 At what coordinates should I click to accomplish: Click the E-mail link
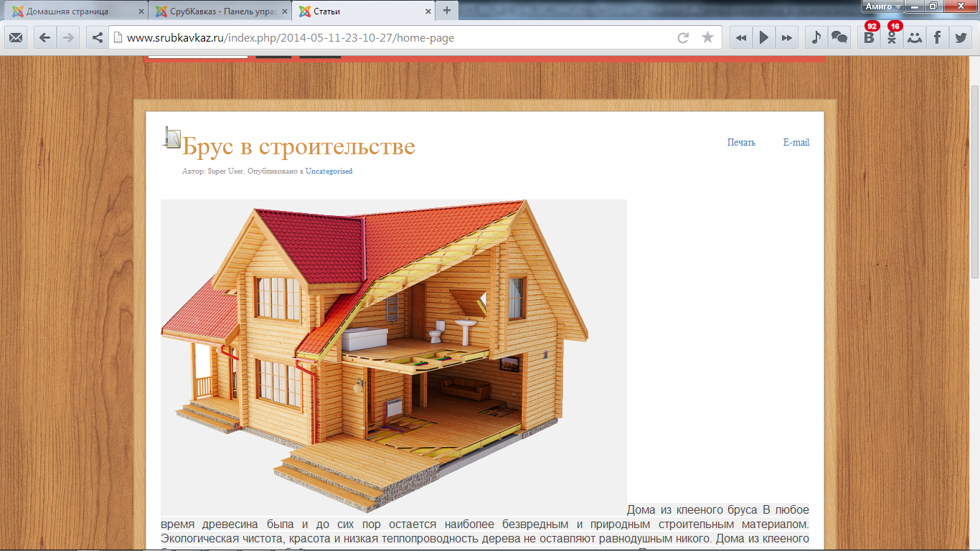[796, 142]
